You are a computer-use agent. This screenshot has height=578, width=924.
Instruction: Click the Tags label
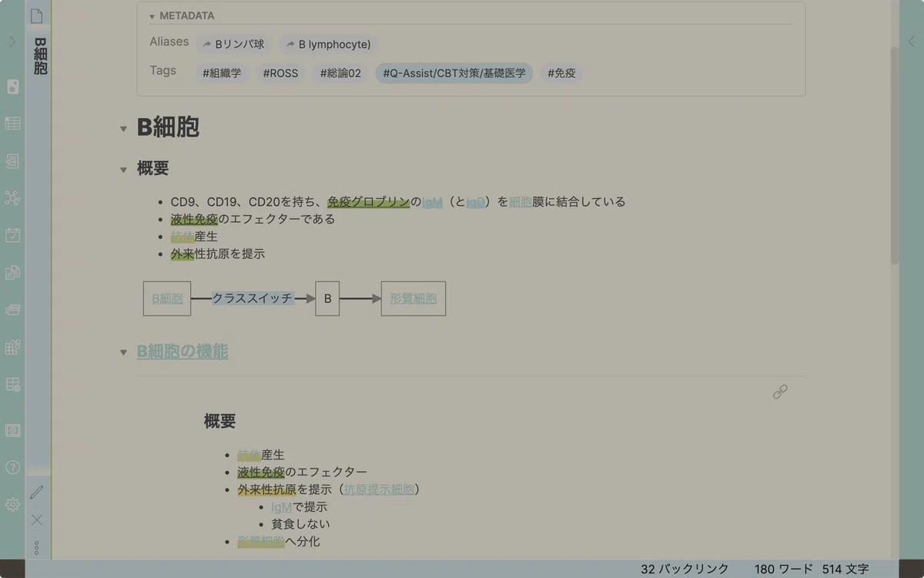coord(162,70)
